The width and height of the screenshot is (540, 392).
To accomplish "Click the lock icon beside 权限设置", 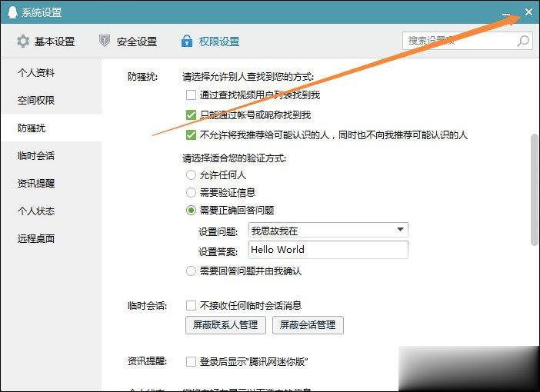I will coord(187,41).
